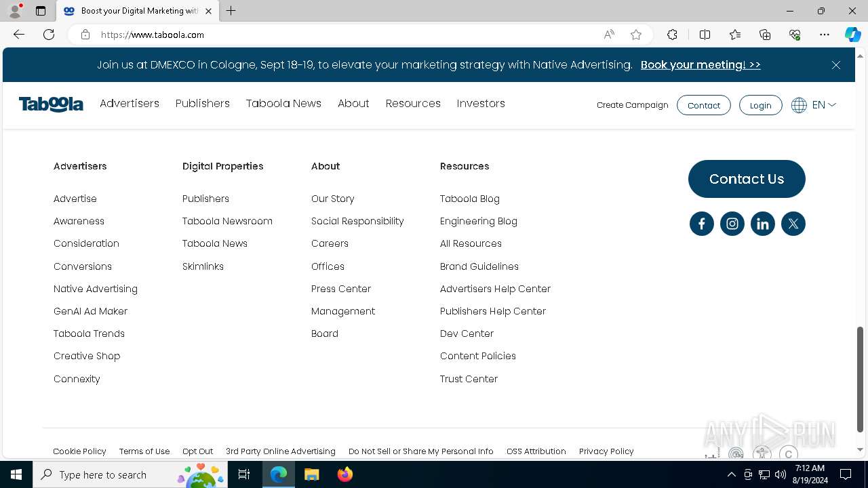
Task: Open notification center on taskbar
Action: point(846,474)
